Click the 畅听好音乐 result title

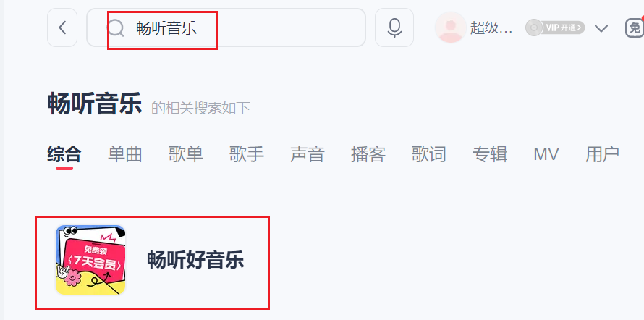(x=195, y=260)
